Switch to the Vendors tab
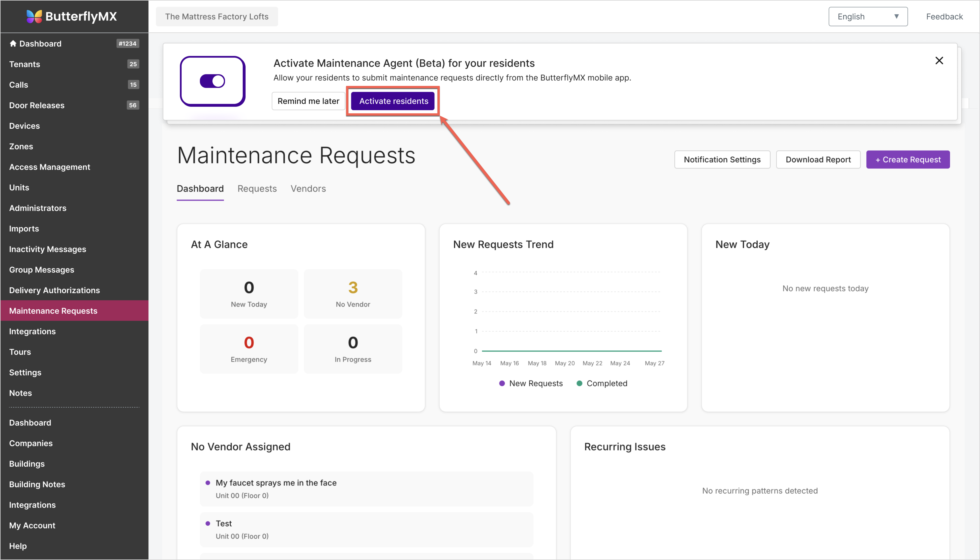980x560 pixels. click(308, 189)
